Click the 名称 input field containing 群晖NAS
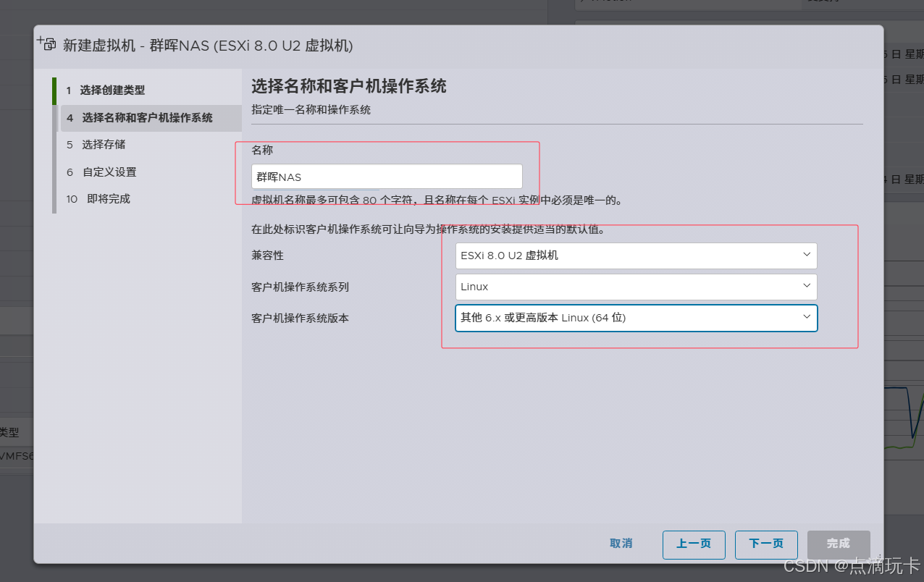This screenshot has height=582, width=924. (x=387, y=177)
